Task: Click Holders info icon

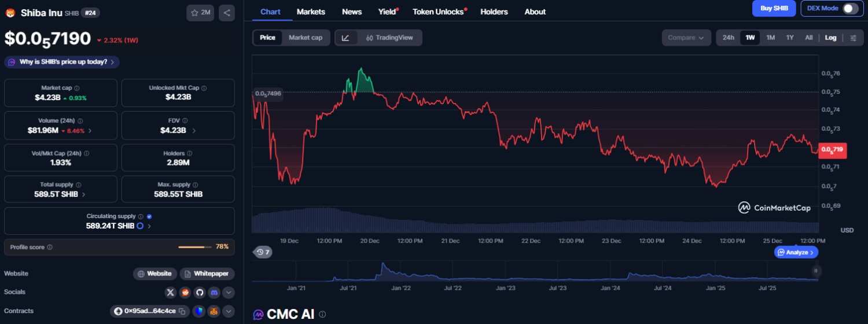Action: pos(190,154)
